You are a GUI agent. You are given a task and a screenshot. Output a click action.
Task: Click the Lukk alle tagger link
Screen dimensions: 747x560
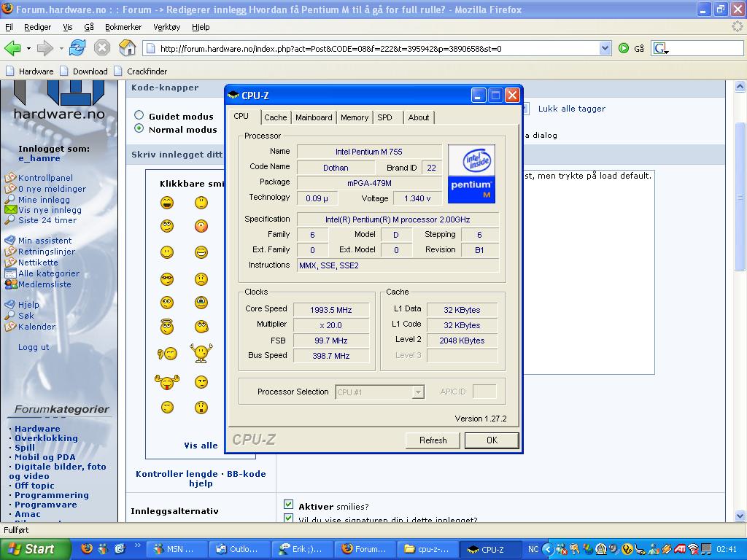tap(571, 109)
